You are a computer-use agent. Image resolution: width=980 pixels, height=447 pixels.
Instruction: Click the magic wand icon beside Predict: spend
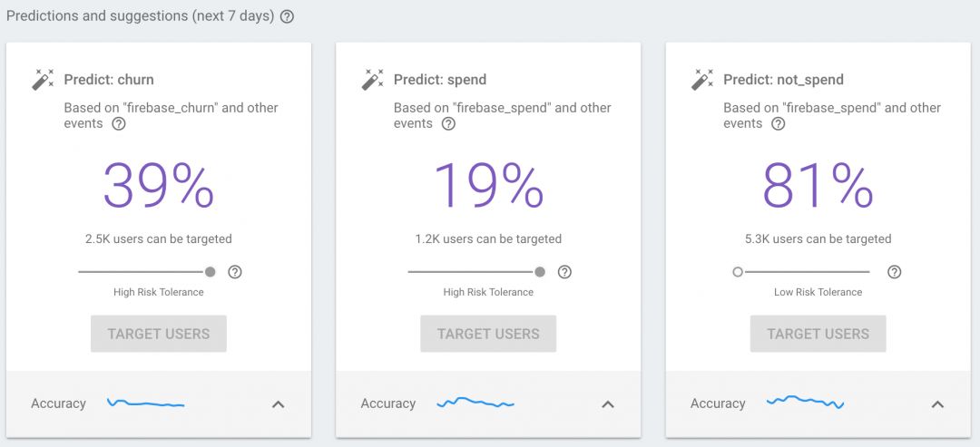click(372, 80)
